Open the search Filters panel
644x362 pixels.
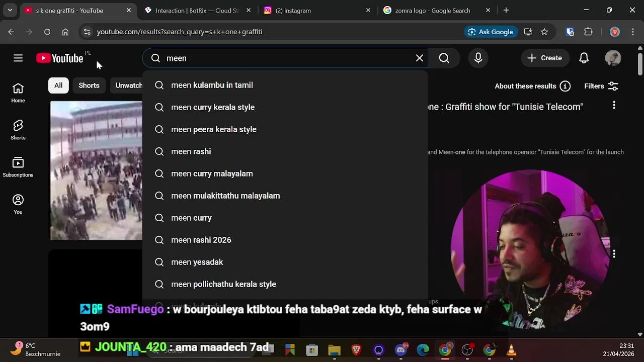601,86
